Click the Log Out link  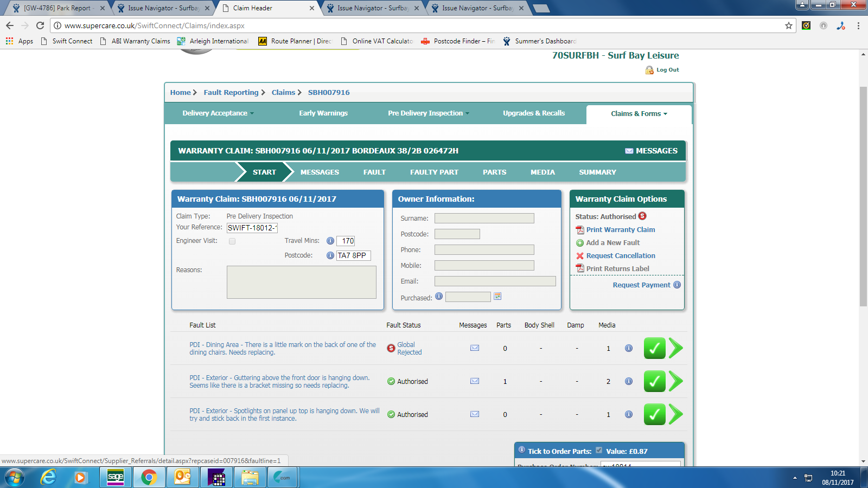tap(668, 70)
